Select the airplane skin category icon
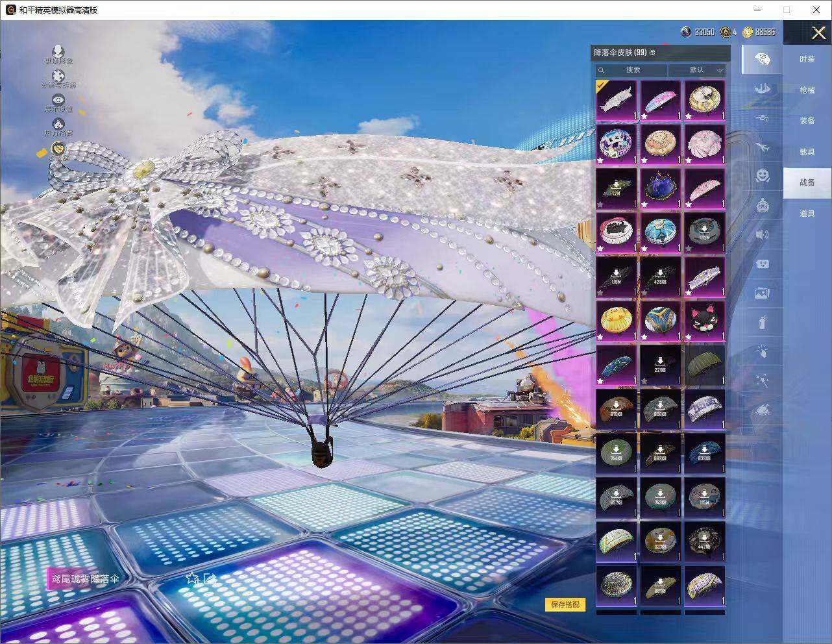The height and width of the screenshot is (644, 832). [763, 147]
